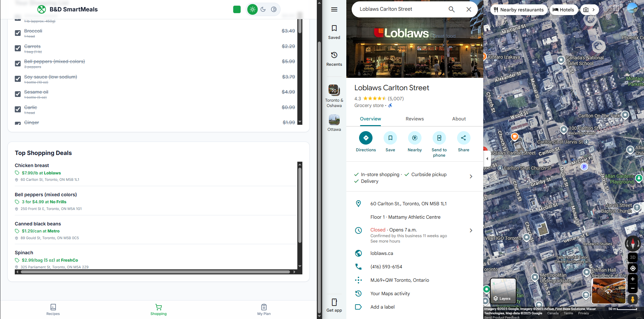The height and width of the screenshot is (319, 644).
Task: Open the Shopping tab in bottom navigation
Action: [158, 310]
